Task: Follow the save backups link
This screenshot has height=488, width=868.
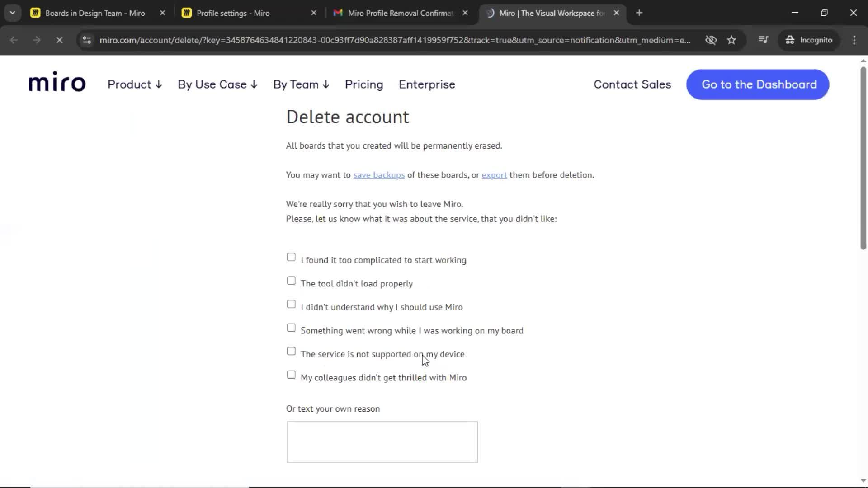Action: point(379,175)
